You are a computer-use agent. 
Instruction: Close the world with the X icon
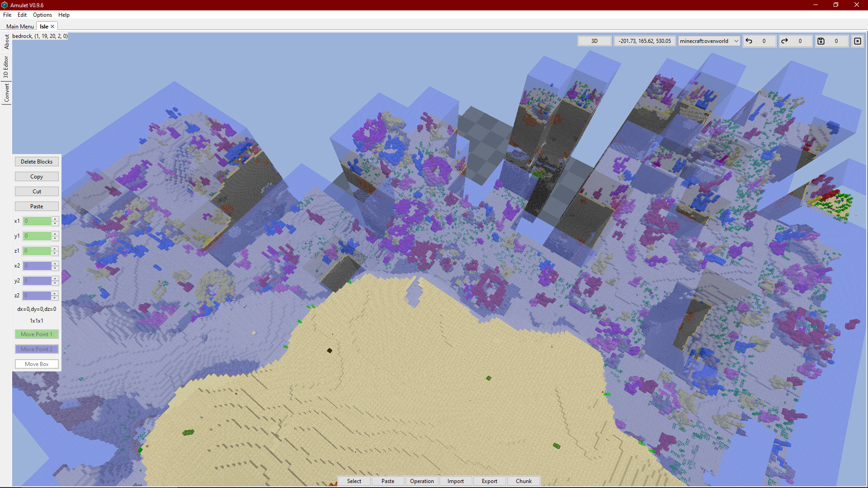coord(858,41)
